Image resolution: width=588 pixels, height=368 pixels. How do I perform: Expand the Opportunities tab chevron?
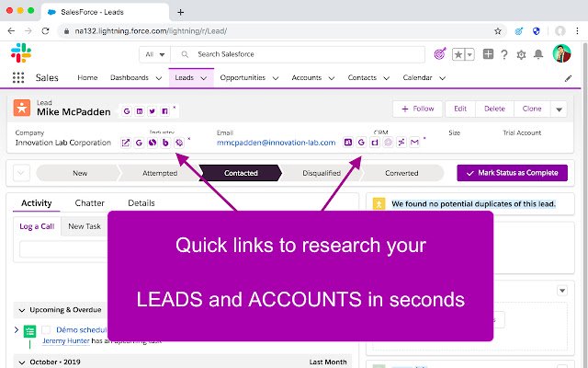(276, 78)
